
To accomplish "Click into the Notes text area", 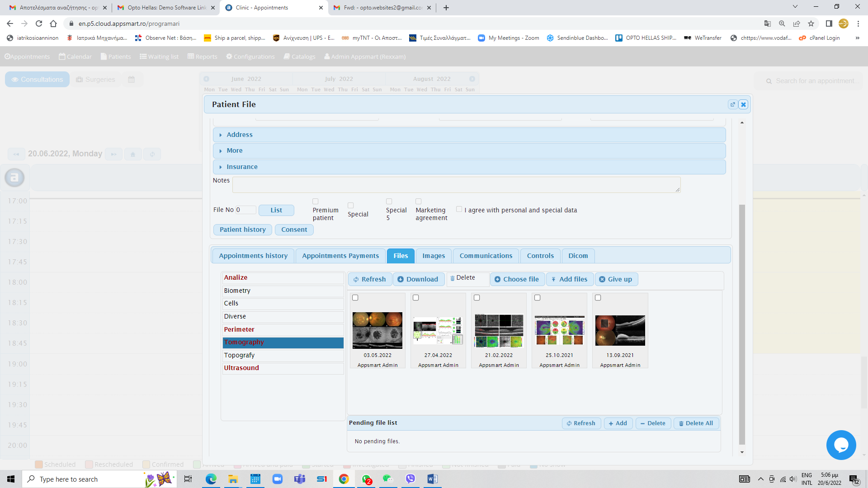I will point(457,185).
